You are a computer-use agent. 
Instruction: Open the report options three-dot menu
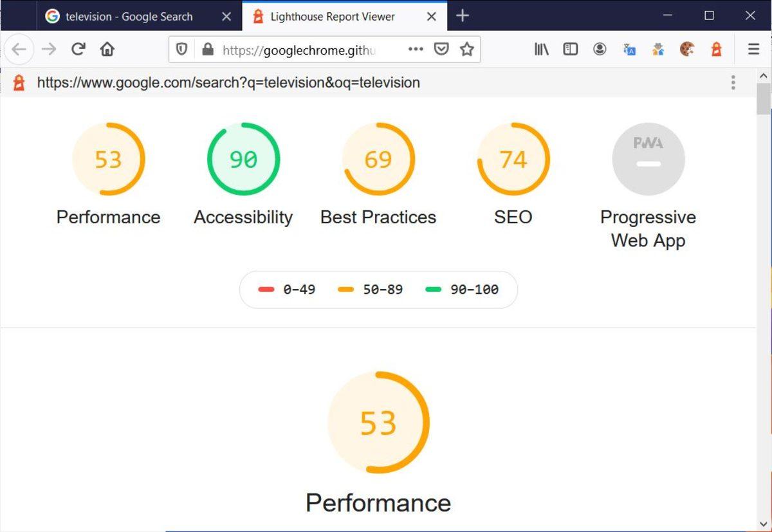click(733, 82)
